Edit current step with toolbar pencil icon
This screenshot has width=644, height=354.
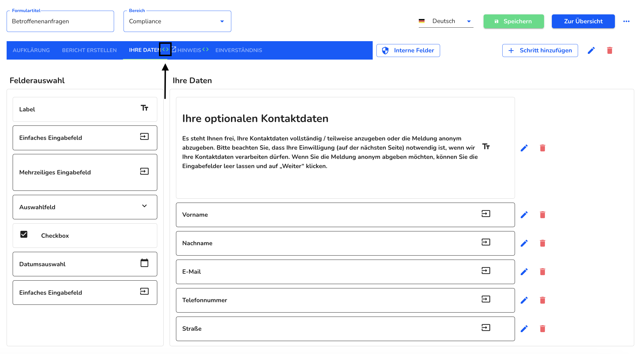tap(591, 50)
